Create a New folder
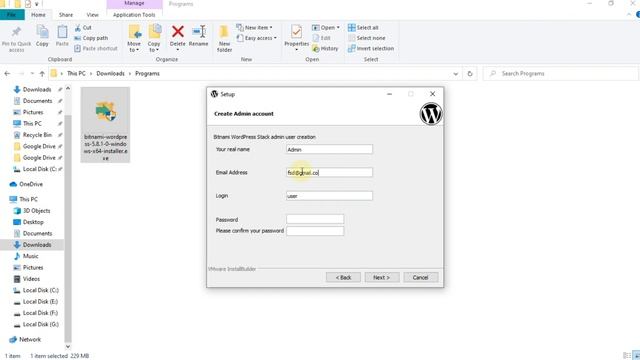The width and height of the screenshot is (640, 360). coord(224,38)
